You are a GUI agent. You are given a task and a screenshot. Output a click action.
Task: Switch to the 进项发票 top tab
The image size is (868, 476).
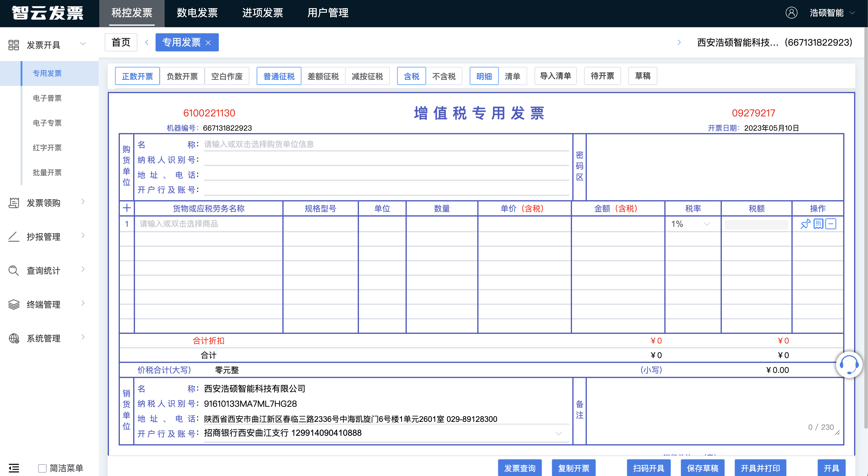pos(262,13)
